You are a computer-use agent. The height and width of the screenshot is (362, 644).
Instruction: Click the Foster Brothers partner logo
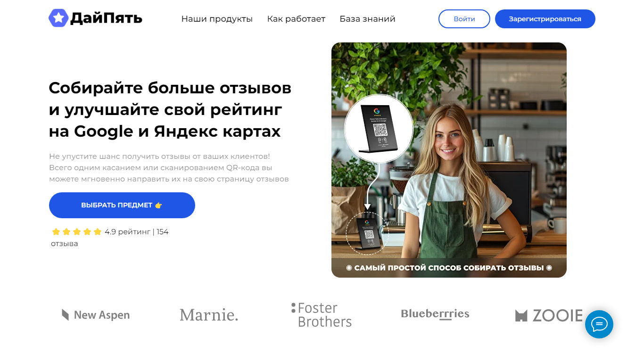[x=322, y=315]
